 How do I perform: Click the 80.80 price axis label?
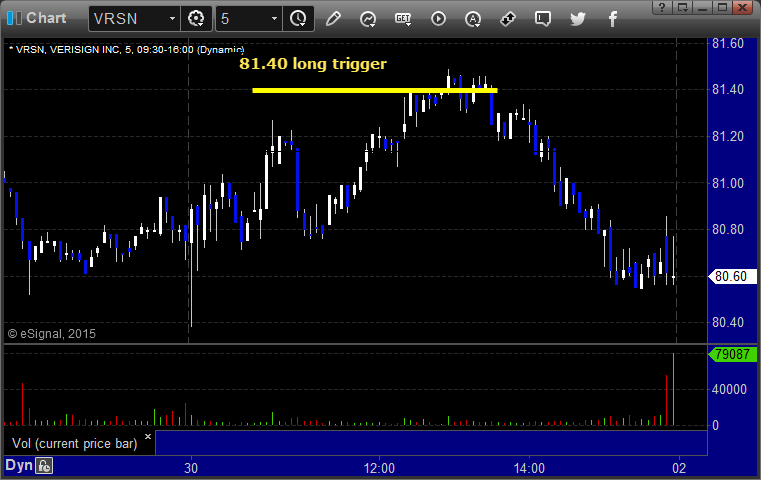(728, 229)
